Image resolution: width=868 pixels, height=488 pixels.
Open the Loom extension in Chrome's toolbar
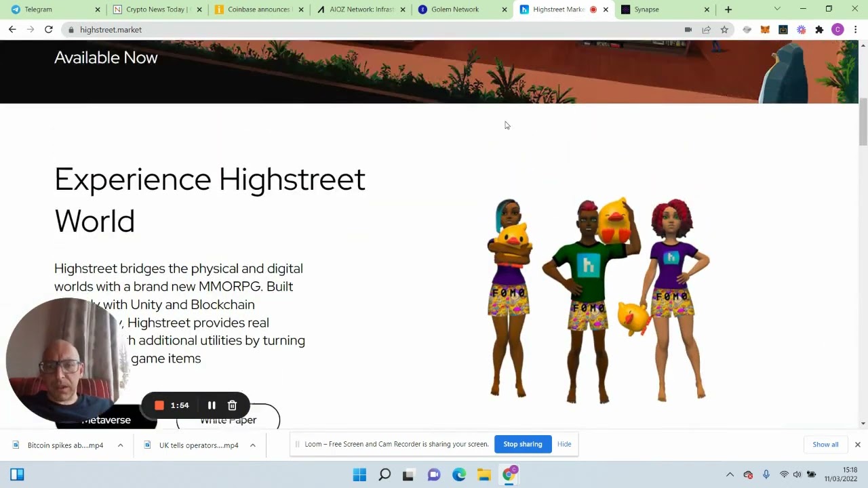pyautogui.click(x=802, y=30)
